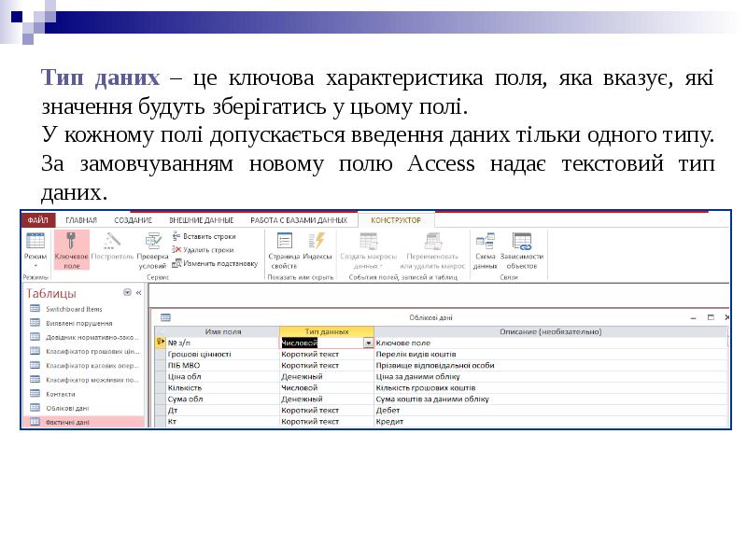Click Изменить подстановку button
Screen dimensions: 747x560
point(218,263)
